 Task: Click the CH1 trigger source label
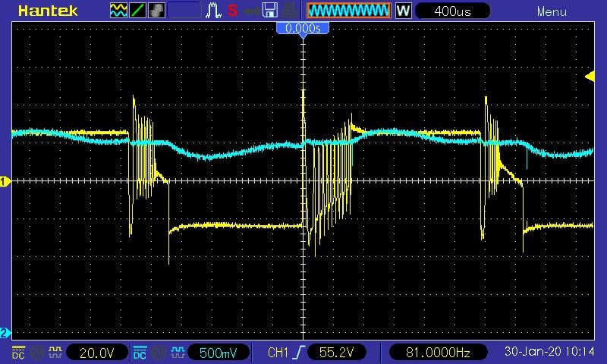coord(278,353)
